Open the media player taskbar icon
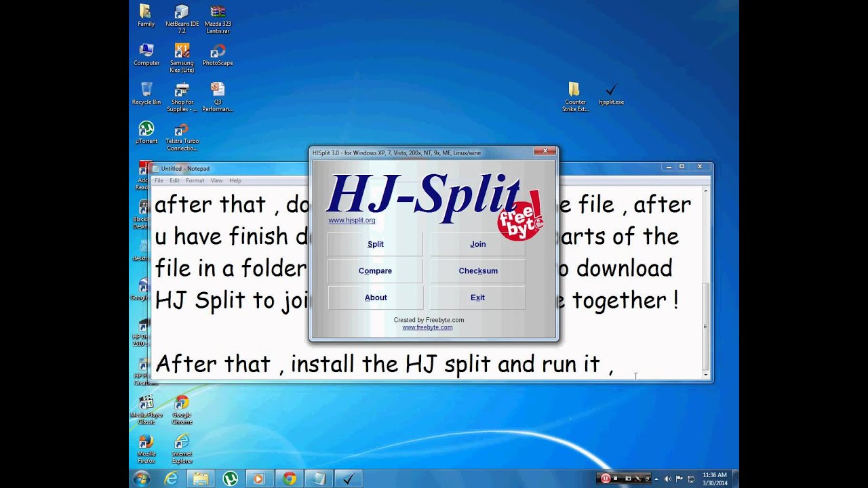868x488 pixels. click(259, 479)
